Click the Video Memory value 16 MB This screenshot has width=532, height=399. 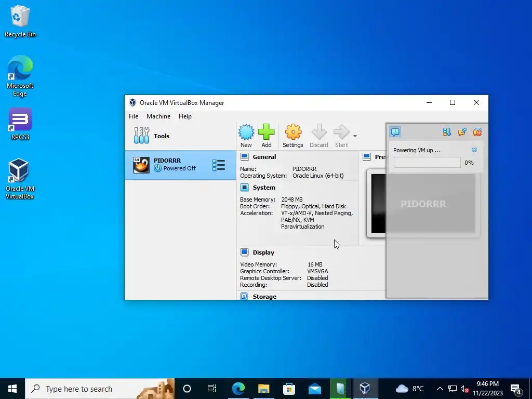click(315, 264)
